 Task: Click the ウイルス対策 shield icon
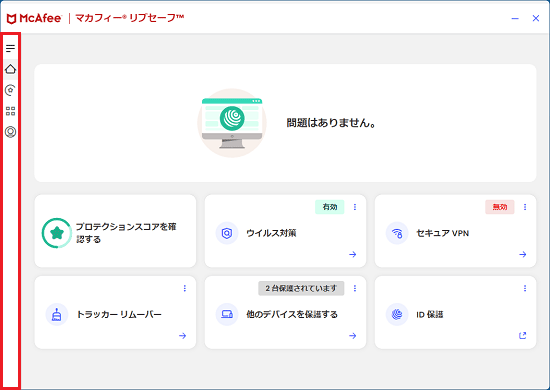click(227, 233)
